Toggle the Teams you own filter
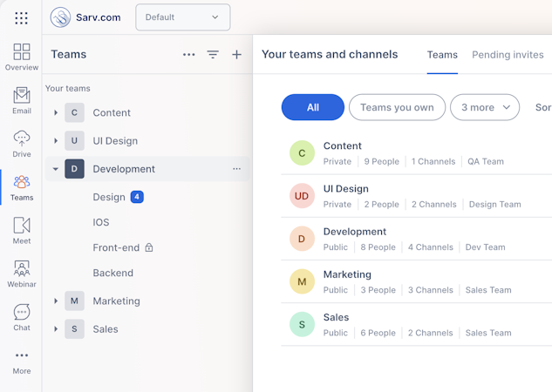The width and height of the screenshot is (552, 392). click(x=397, y=107)
